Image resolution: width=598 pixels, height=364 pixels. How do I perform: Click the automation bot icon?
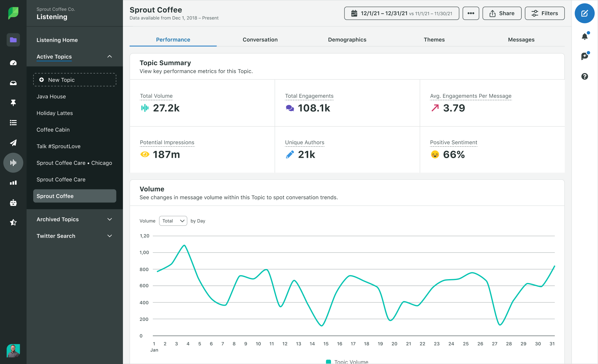13,203
